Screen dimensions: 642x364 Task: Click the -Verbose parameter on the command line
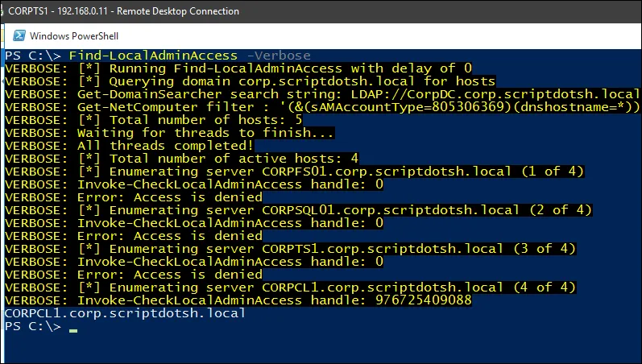point(279,56)
